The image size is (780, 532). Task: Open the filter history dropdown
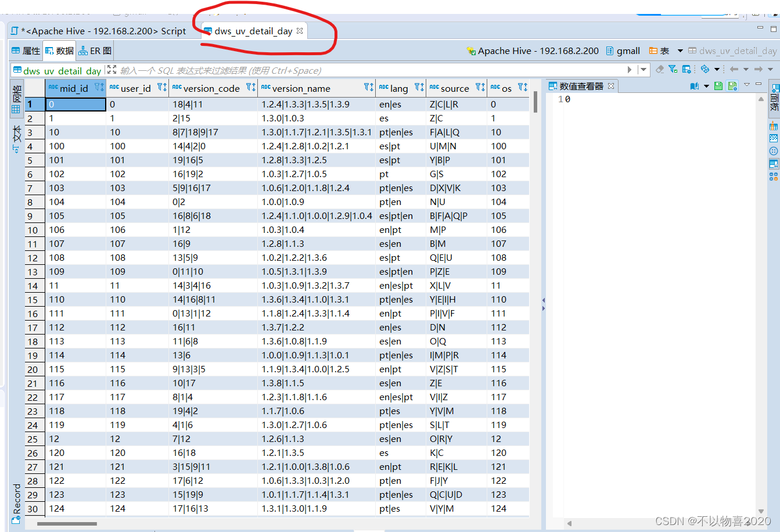click(x=643, y=70)
